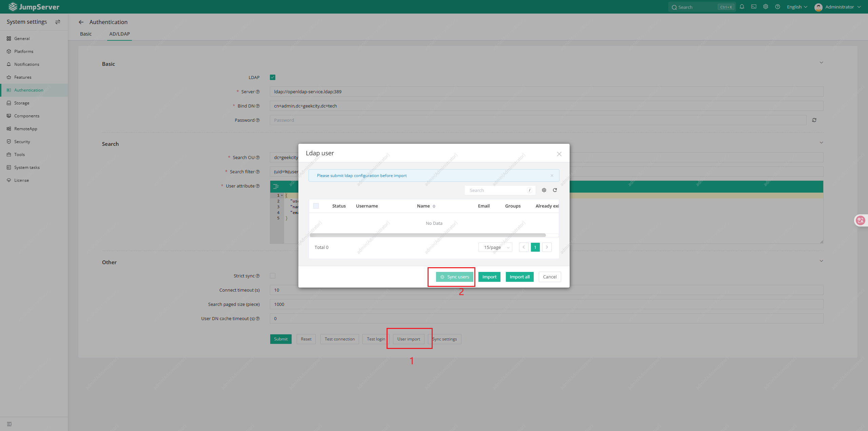Click the Import all button

(519, 277)
